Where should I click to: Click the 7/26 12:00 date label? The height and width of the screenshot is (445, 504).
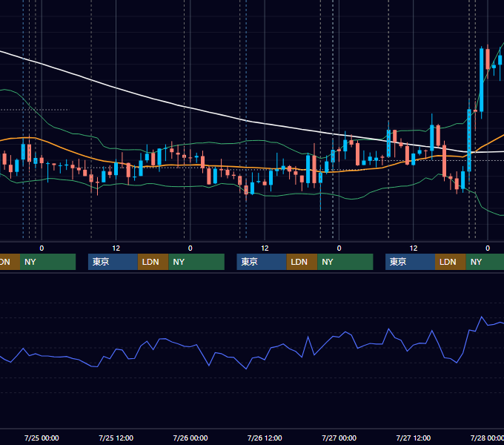pyautogui.click(x=265, y=438)
